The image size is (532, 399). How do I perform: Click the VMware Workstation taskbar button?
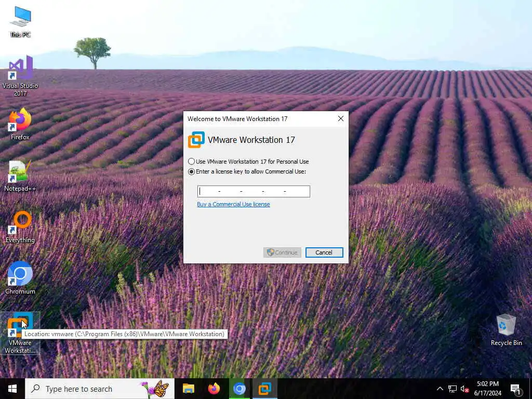click(264, 389)
